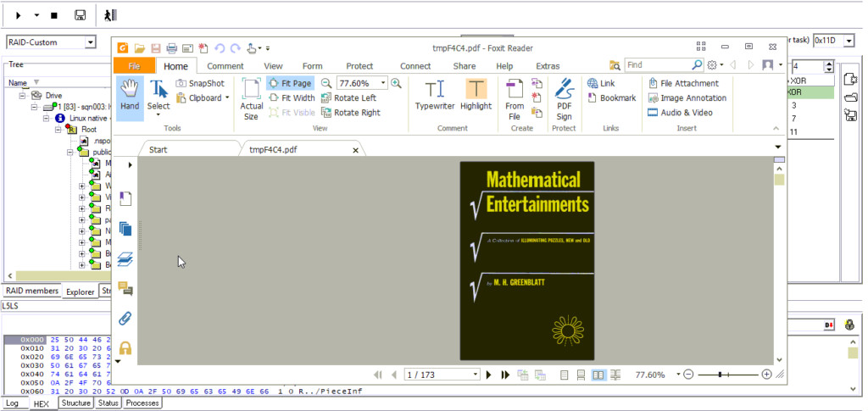Click the Undo arrow in quick toolbar
The height and width of the screenshot is (411, 868).
pos(220,48)
